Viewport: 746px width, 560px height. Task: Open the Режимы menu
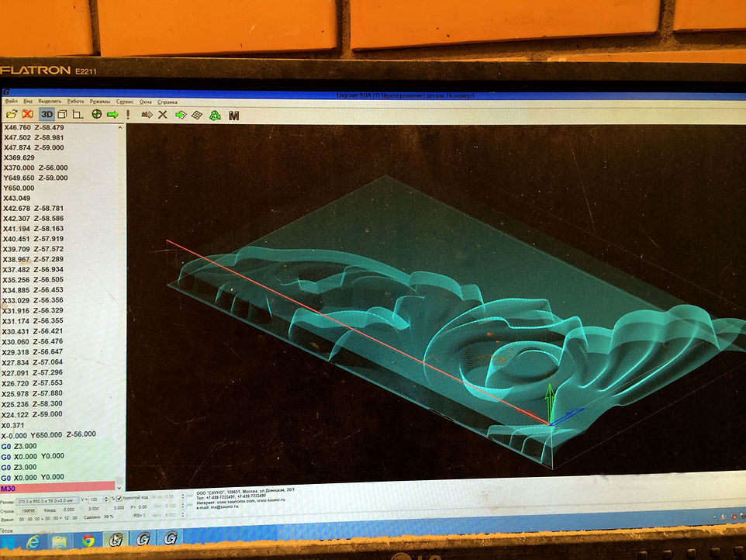point(100,102)
